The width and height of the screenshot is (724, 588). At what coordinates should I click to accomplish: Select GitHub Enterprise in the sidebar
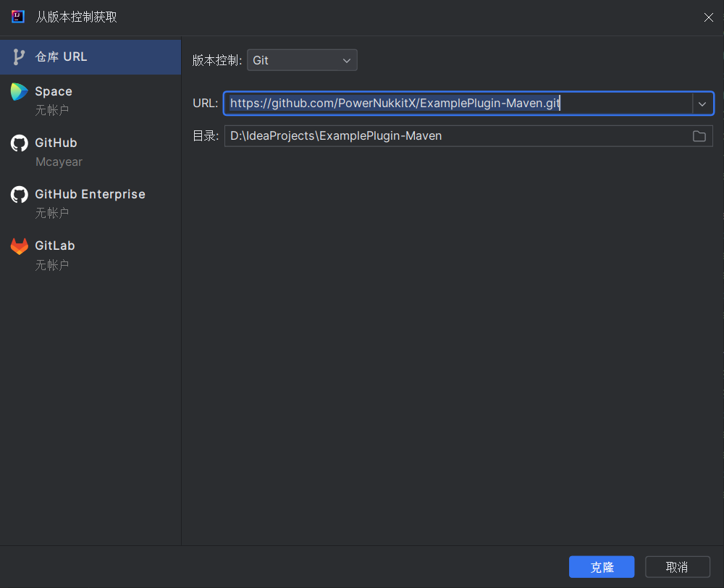click(90, 203)
